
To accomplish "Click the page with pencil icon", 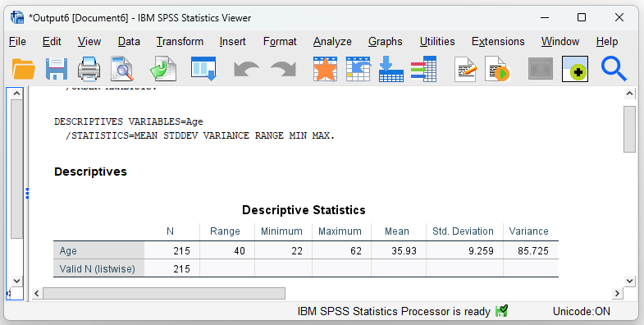I will coord(466,69).
